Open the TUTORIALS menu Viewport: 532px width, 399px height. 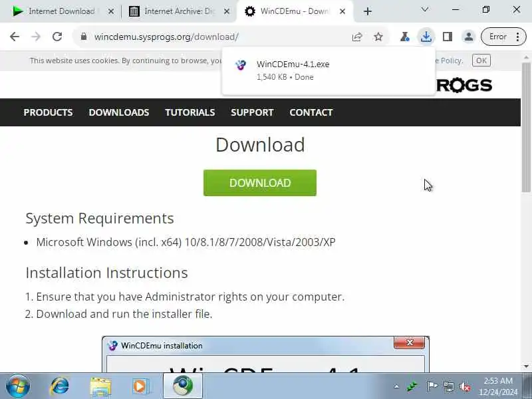pos(190,112)
